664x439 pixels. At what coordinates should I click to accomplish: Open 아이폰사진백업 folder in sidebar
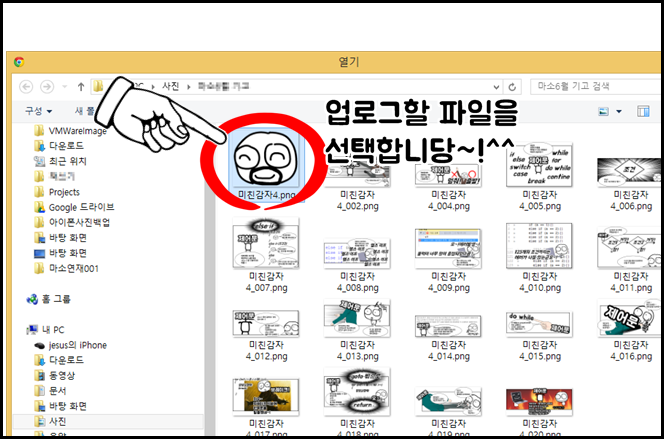[x=72, y=222]
